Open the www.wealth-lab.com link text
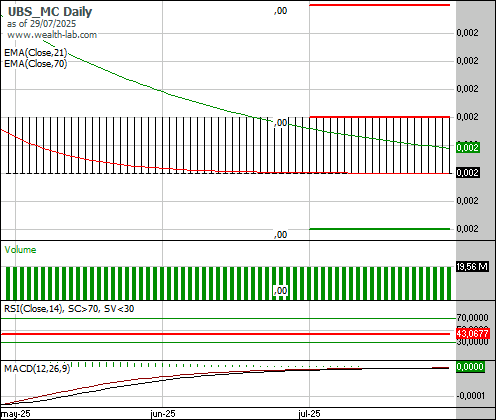Viewport: 496px width, 420px height. [x=52, y=35]
